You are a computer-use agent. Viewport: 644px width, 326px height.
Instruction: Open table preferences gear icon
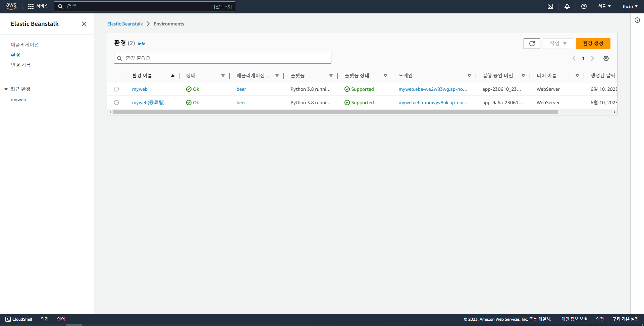[606, 58]
